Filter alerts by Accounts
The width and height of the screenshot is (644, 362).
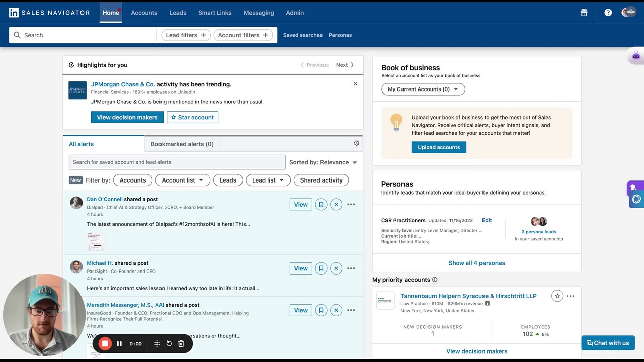[x=133, y=180]
